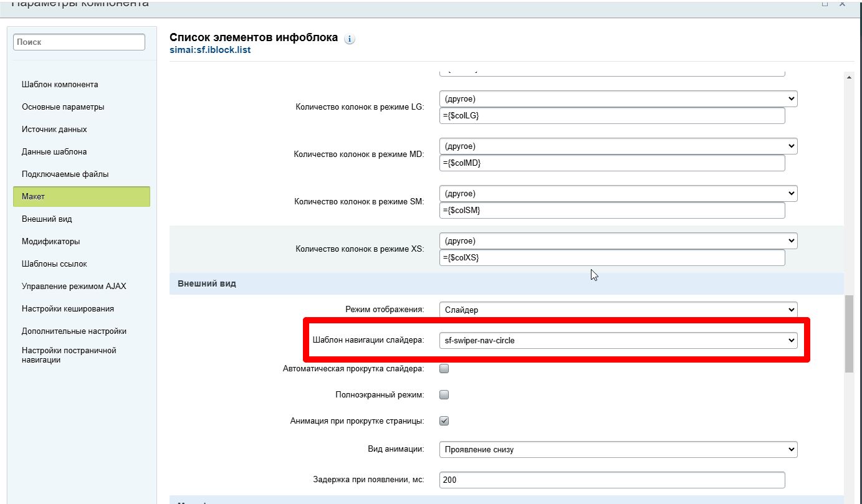Uncheck animation on page scroll checkbox
862x504 pixels.
444,421
